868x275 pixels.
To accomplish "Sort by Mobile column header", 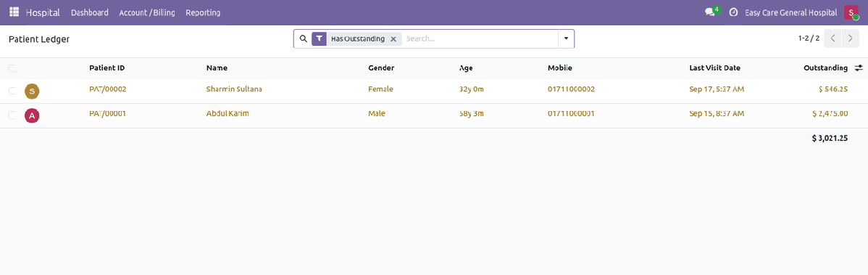I will tap(559, 68).
